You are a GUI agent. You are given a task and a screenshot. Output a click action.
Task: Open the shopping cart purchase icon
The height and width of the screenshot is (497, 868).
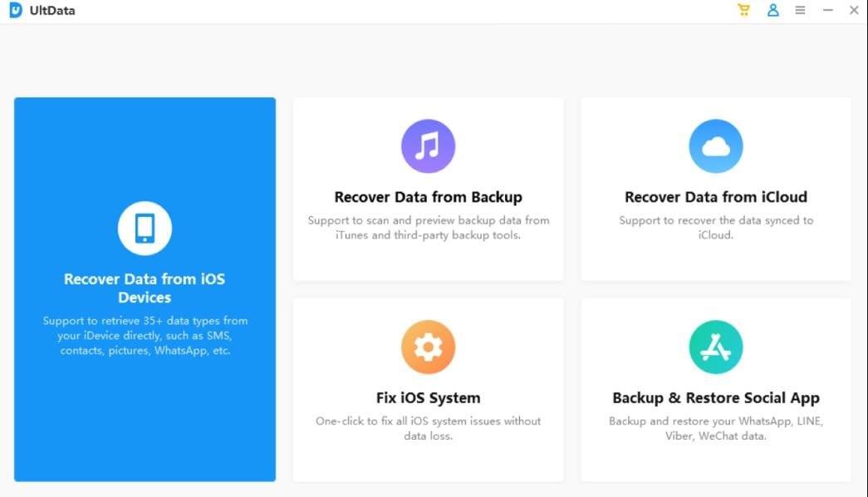point(743,10)
